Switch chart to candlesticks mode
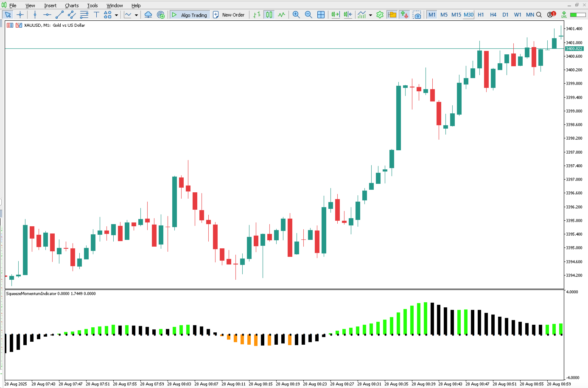The image size is (588, 388). coord(269,15)
